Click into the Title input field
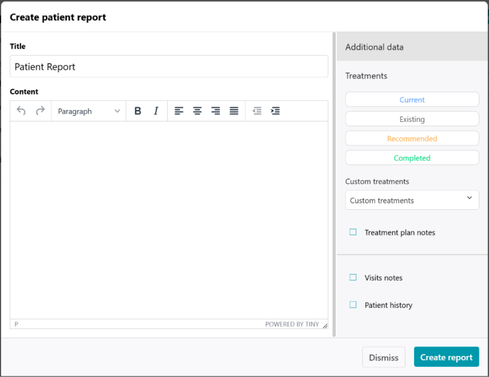The width and height of the screenshot is (489, 377). (x=169, y=67)
